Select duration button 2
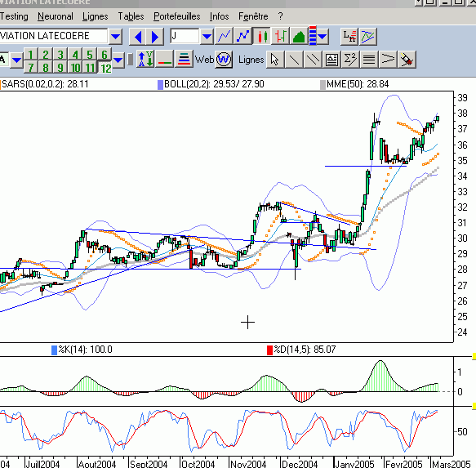 46,55
